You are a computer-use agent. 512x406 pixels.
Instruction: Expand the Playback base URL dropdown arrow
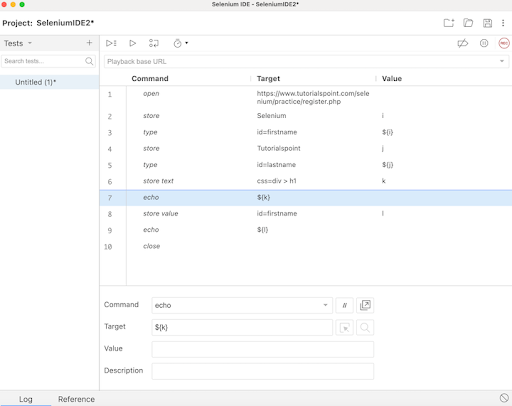(x=502, y=61)
